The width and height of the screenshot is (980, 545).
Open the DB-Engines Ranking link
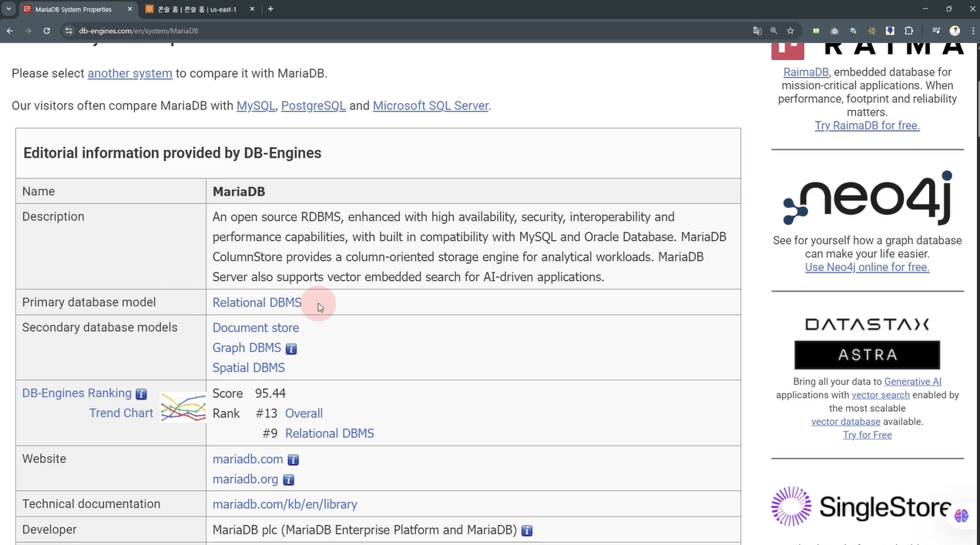(x=77, y=393)
